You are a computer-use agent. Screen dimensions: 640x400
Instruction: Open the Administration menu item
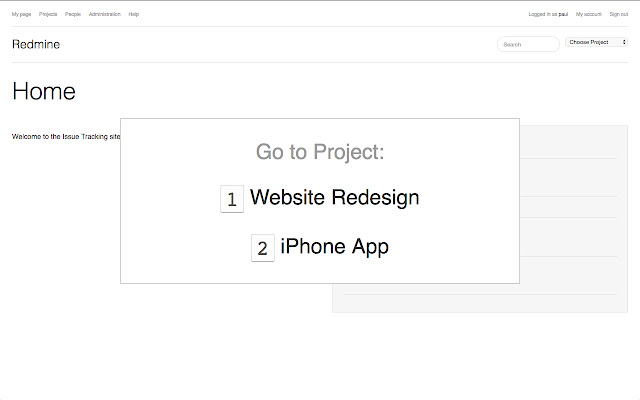pyautogui.click(x=104, y=14)
